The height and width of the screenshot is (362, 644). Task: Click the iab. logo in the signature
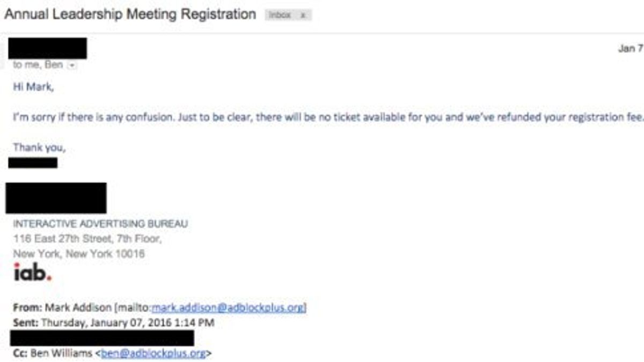32,273
